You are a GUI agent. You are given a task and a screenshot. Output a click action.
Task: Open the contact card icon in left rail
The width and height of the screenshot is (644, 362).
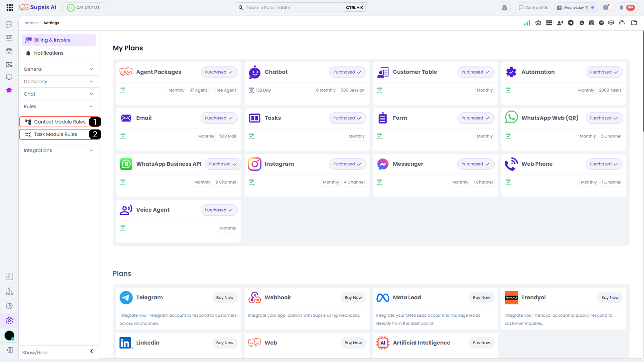tap(9, 38)
